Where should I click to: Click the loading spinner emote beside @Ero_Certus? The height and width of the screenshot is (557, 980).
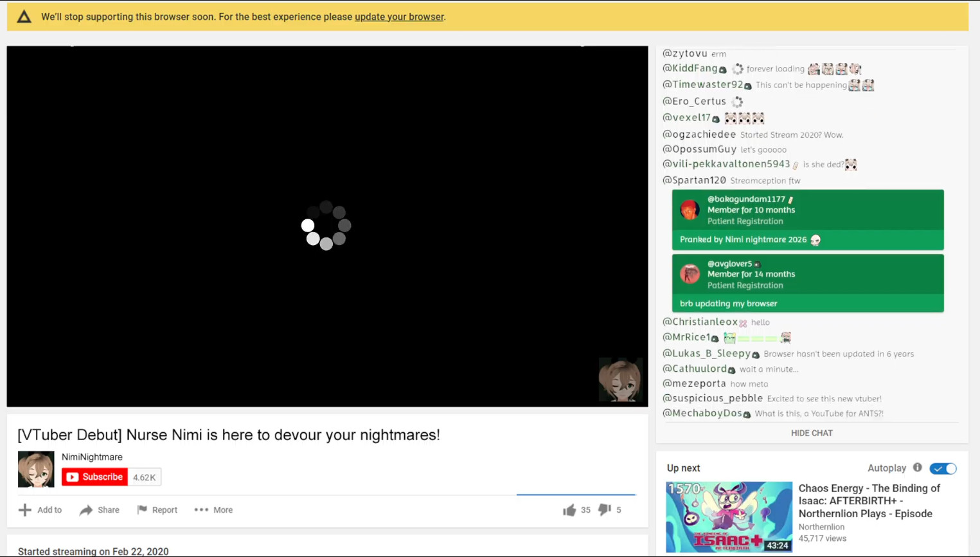737,102
